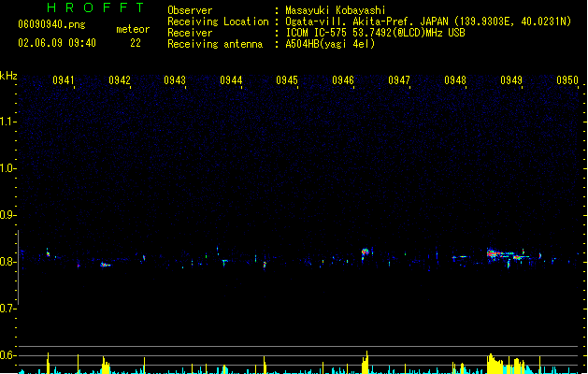Click the 0.6 kHz axis label
Viewport: 588px width, 374px height.
pos(7,355)
